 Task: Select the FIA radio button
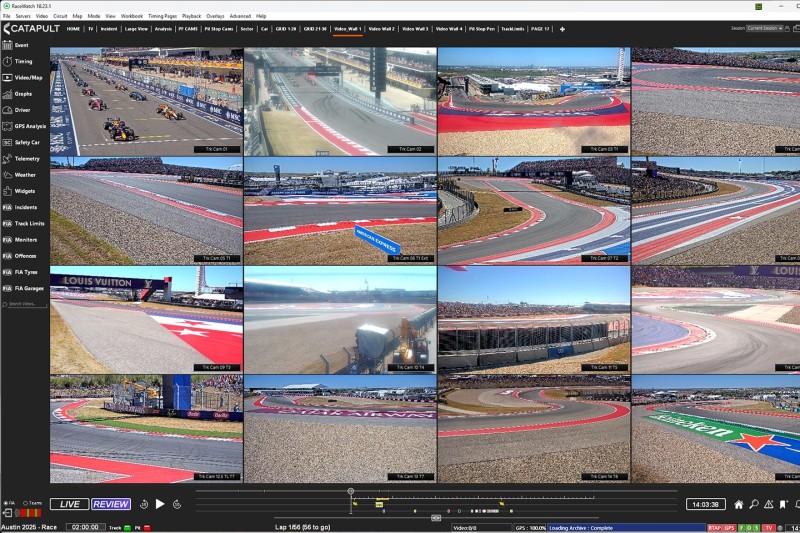[x=5, y=503]
